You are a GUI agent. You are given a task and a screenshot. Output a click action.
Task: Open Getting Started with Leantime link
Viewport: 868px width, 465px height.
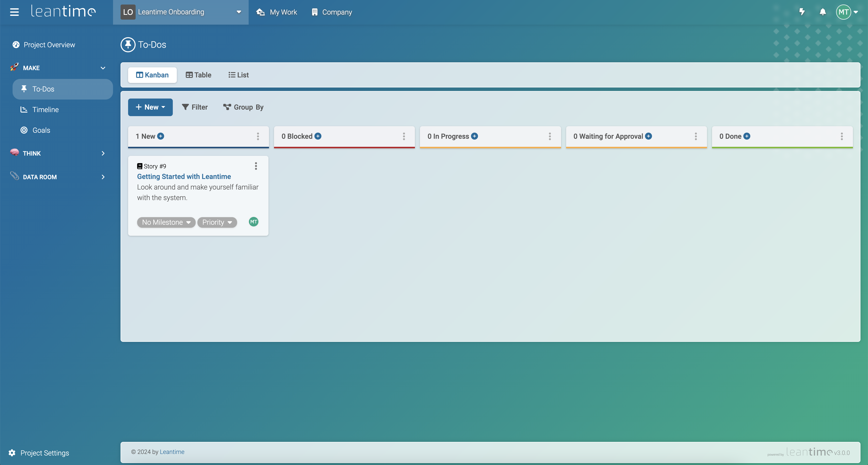pos(184,176)
